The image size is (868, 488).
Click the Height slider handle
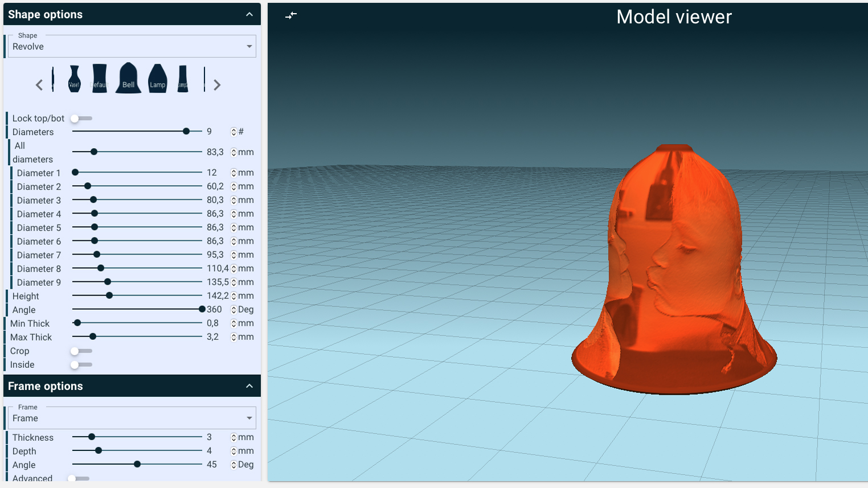(109, 296)
